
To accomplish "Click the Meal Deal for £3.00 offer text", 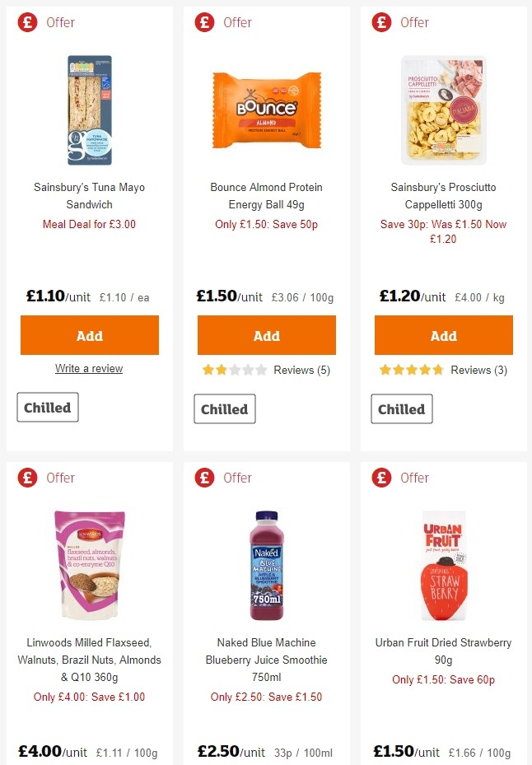I will click(89, 224).
